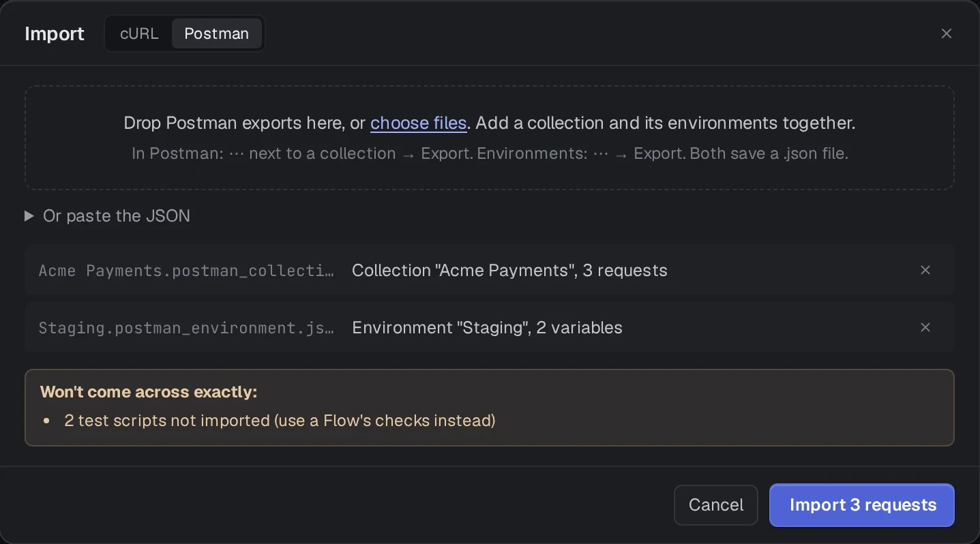Select the Staging.postman_environment filename

tap(187, 328)
